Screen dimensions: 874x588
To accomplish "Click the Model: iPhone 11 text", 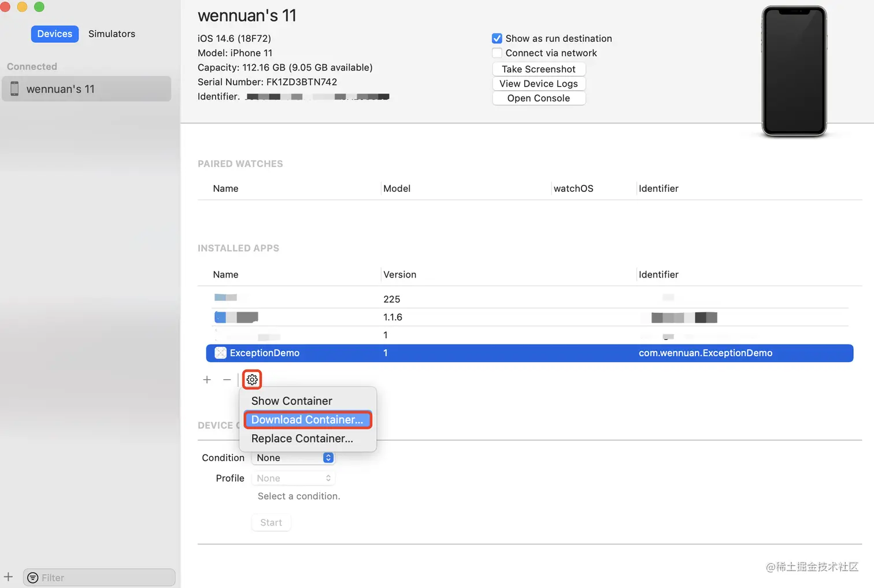I will click(235, 53).
